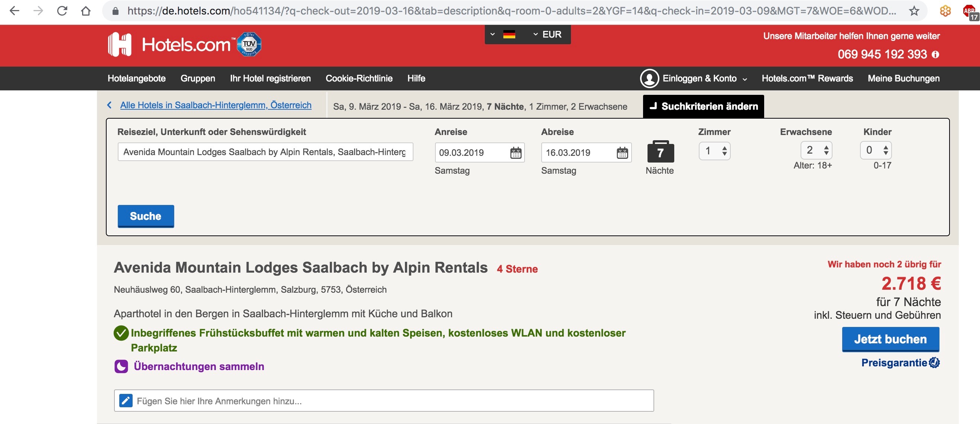Screen dimensions: 980x424
Task: Click the user account avatar icon
Action: point(649,78)
